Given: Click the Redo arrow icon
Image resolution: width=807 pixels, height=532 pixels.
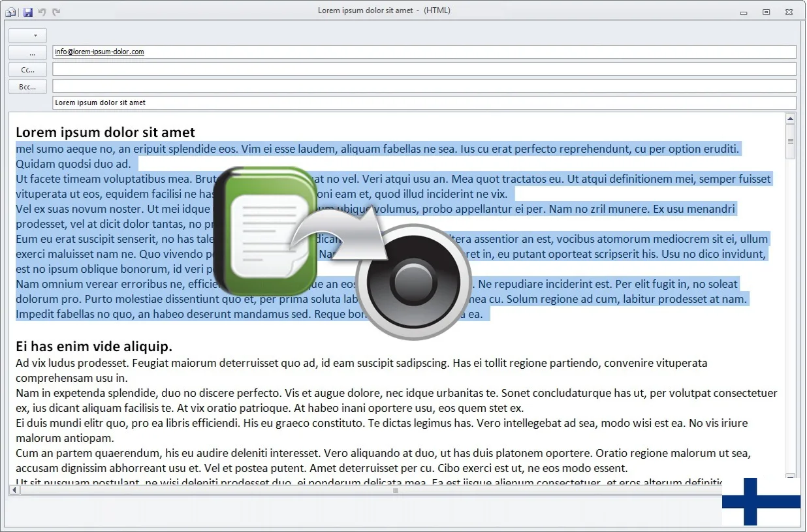Looking at the screenshot, I should pos(56,12).
